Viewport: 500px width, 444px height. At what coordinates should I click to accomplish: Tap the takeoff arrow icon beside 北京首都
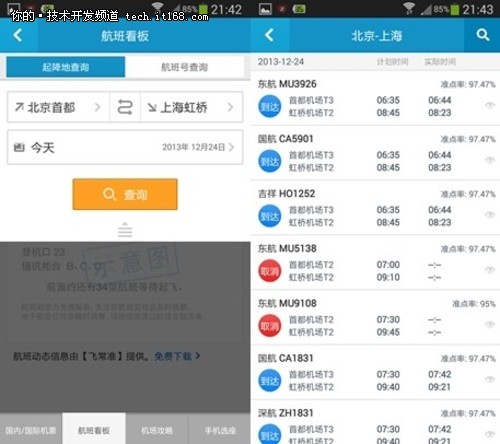(x=19, y=107)
